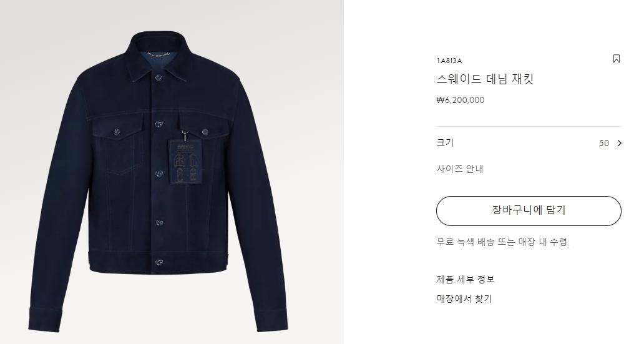Click the 스웨이드 데님 재킷 product title
Viewport: 644px width, 344px height.
(485, 79)
